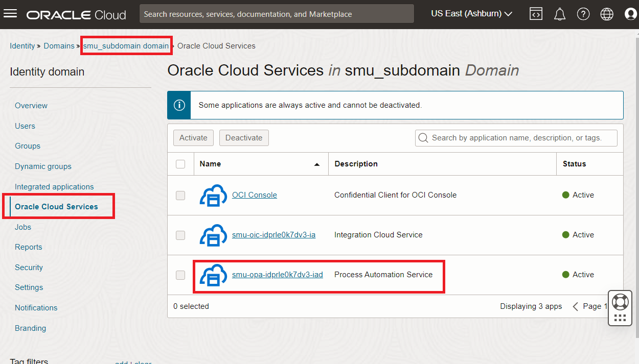Toggle the Name column sort arrow

(x=317, y=164)
